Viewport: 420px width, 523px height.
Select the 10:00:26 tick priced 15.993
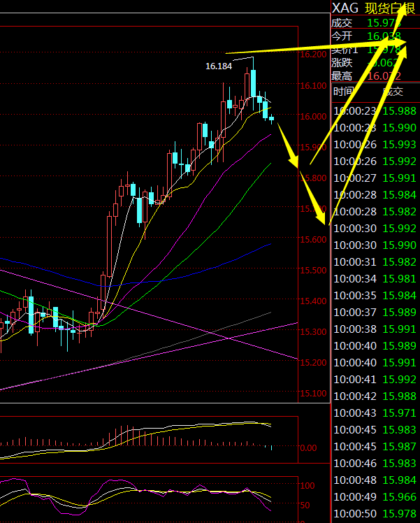(375, 145)
